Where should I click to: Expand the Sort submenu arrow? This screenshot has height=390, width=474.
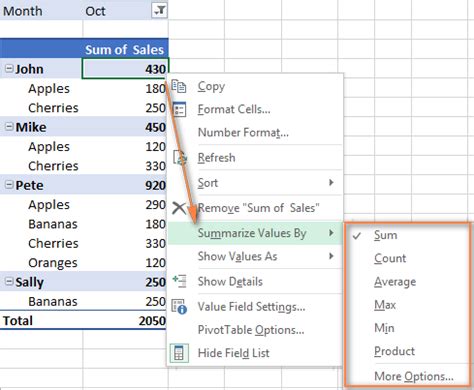[x=331, y=182]
